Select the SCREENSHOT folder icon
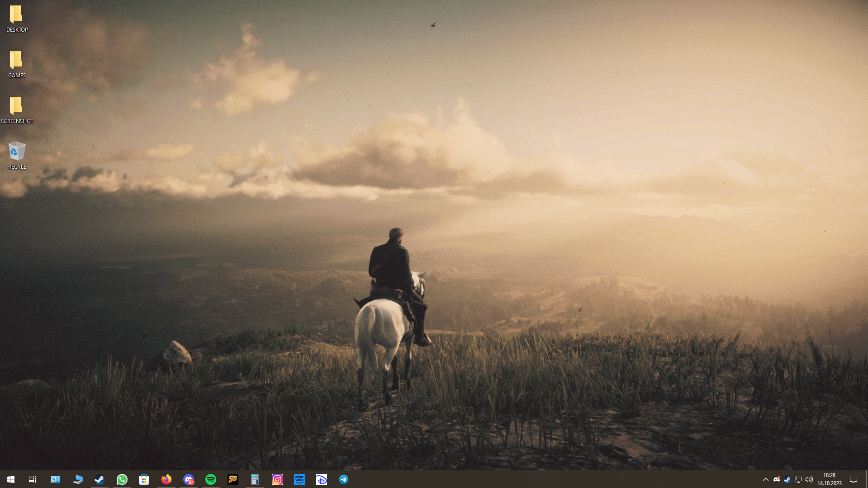 click(17, 110)
